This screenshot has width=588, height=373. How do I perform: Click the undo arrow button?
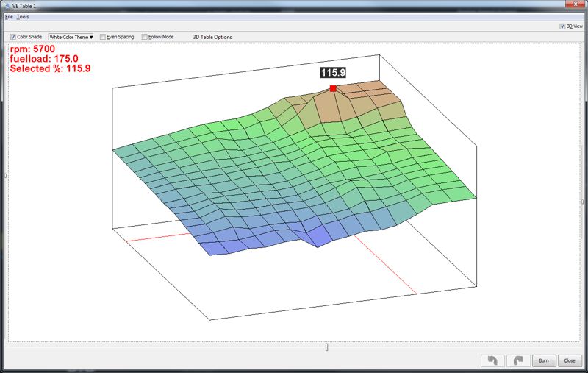click(x=491, y=360)
